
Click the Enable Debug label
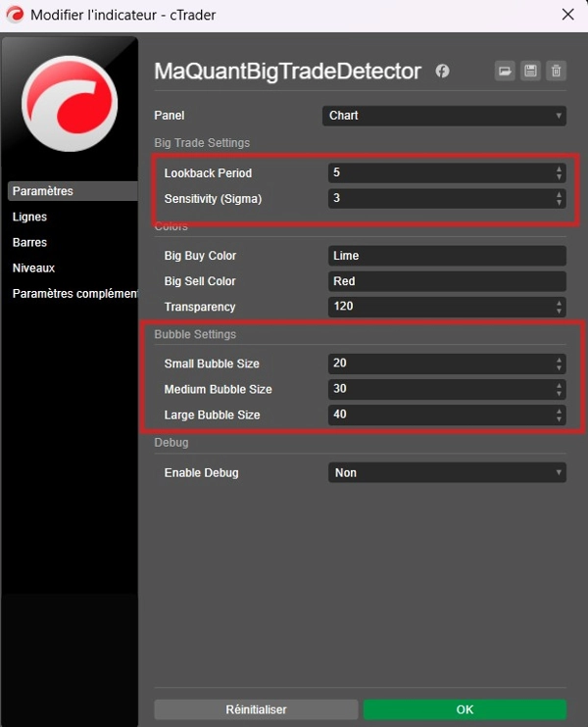201,473
